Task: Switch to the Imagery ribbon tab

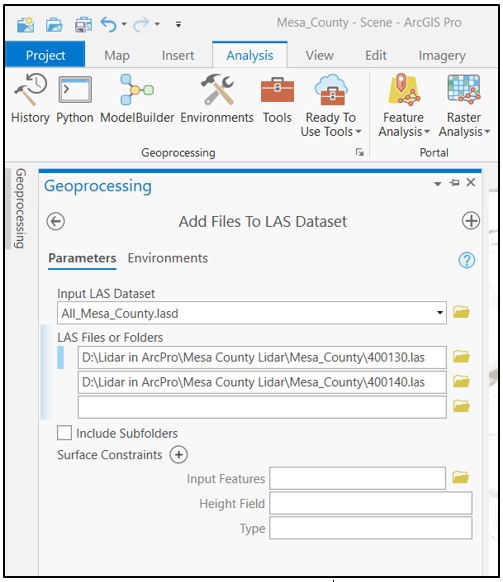Action: 442,55
